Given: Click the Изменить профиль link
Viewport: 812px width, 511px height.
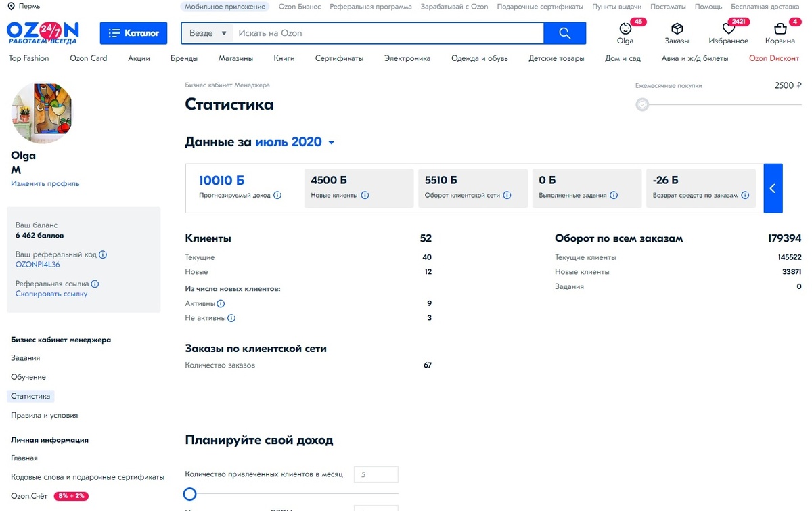Looking at the screenshot, I should pos(45,183).
